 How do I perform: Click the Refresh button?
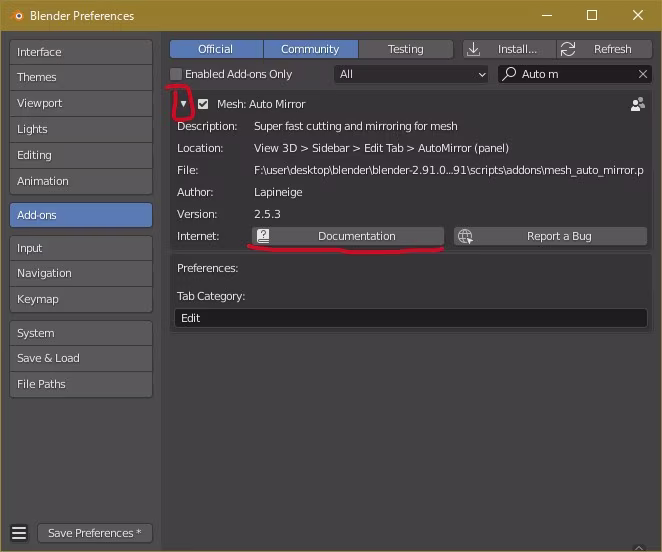(604, 49)
